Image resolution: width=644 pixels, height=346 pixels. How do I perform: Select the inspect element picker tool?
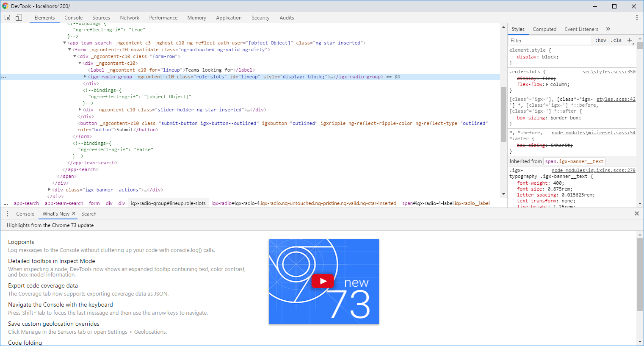pos(7,17)
